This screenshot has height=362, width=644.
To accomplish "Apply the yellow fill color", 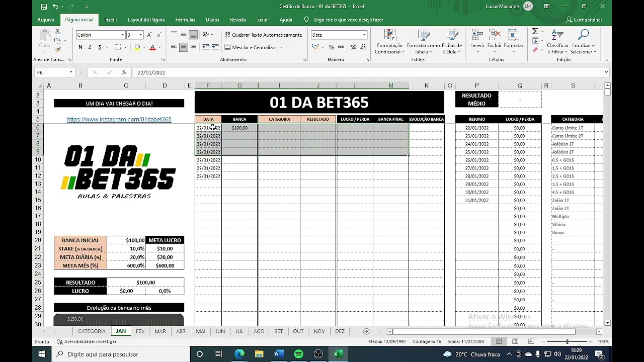I will [x=137, y=47].
